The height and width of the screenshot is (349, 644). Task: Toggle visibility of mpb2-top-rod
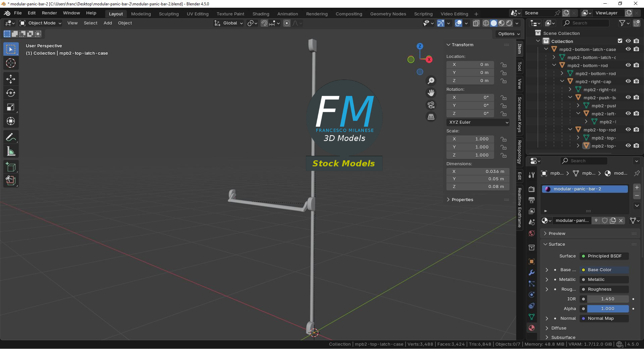click(x=628, y=130)
